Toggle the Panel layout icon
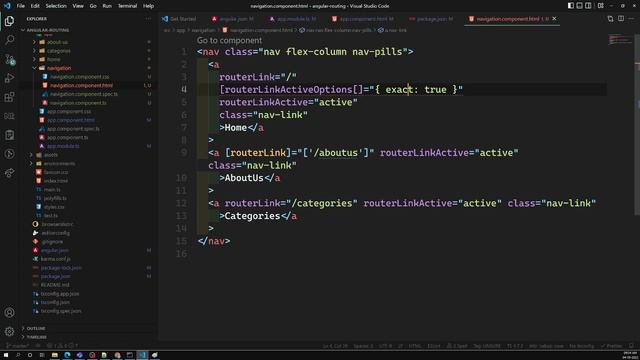Image resolution: width=640 pixels, height=360 pixels. [x=579, y=6]
